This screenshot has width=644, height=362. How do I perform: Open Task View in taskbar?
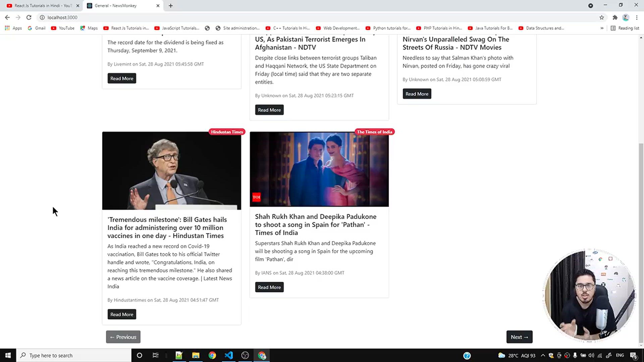(x=156, y=355)
